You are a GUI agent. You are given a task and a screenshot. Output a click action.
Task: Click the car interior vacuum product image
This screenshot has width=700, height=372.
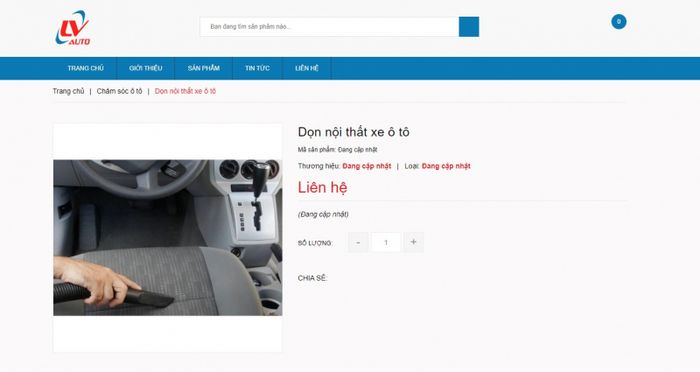pos(167,238)
